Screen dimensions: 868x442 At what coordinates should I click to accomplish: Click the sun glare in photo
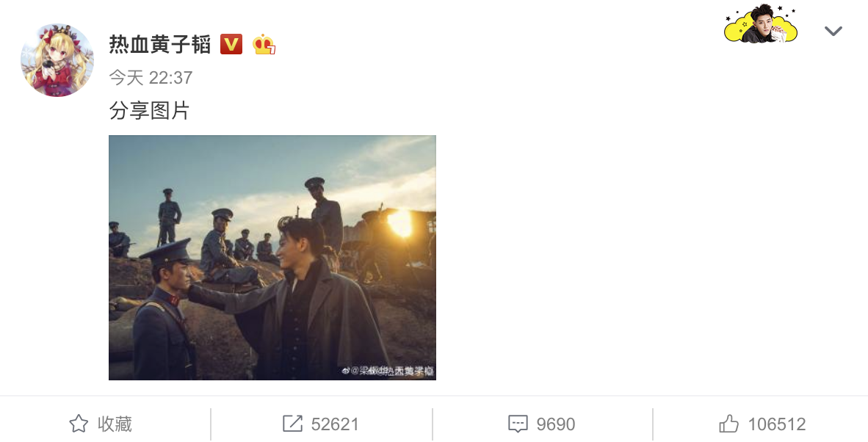click(x=399, y=223)
